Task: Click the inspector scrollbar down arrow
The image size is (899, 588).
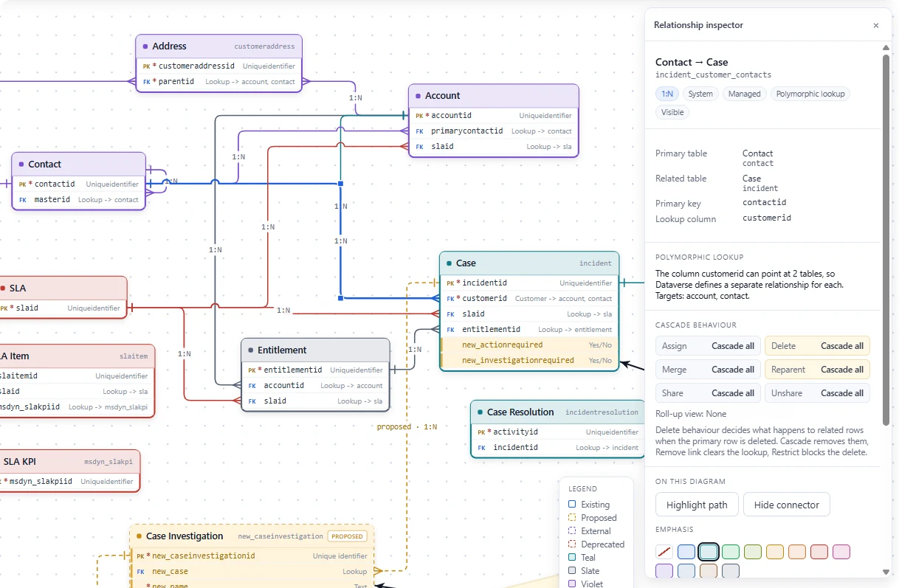Action: click(x=886, y=572)
